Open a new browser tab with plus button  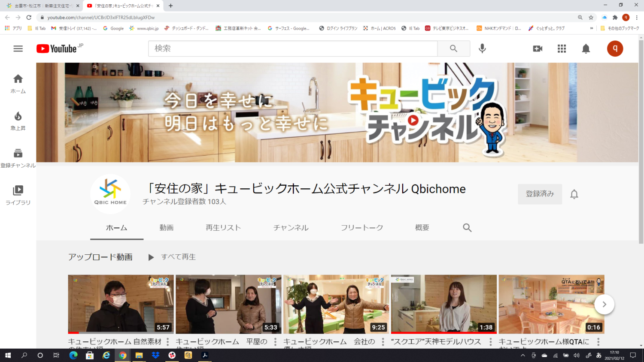point(170,6)
